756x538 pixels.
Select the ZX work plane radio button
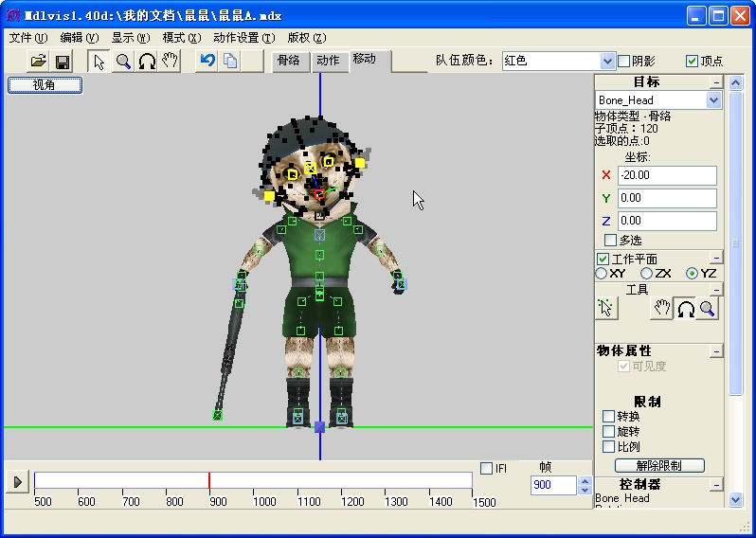(647, 274)
